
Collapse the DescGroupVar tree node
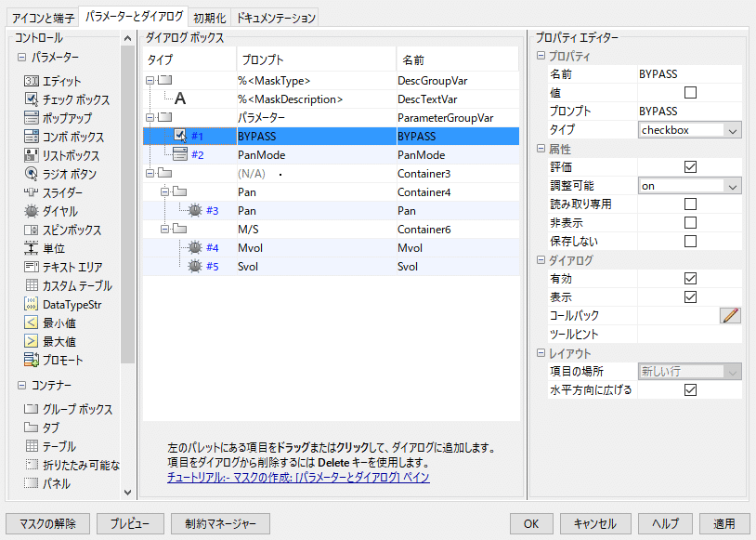[150, 81]
